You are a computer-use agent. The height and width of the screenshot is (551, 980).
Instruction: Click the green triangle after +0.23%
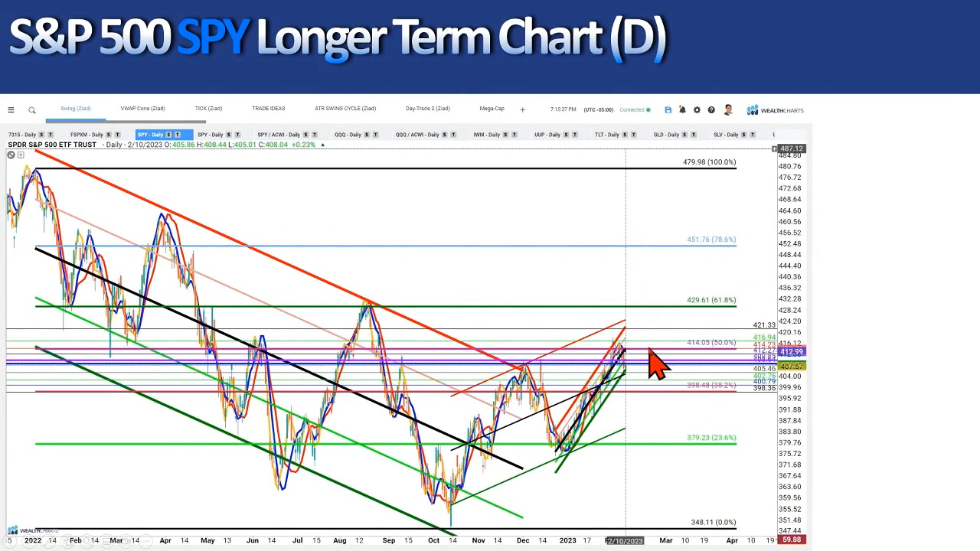[x=322, y=145]
